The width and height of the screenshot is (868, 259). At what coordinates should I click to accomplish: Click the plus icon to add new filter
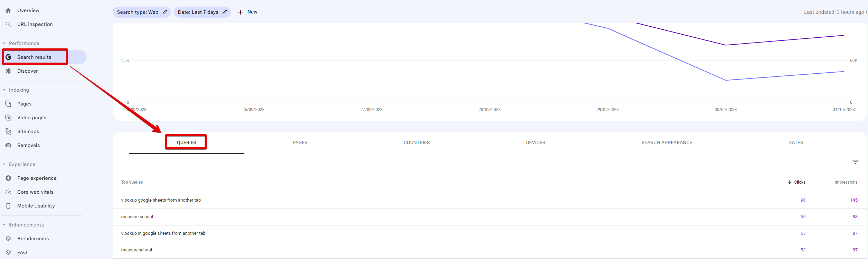[241, 12]
